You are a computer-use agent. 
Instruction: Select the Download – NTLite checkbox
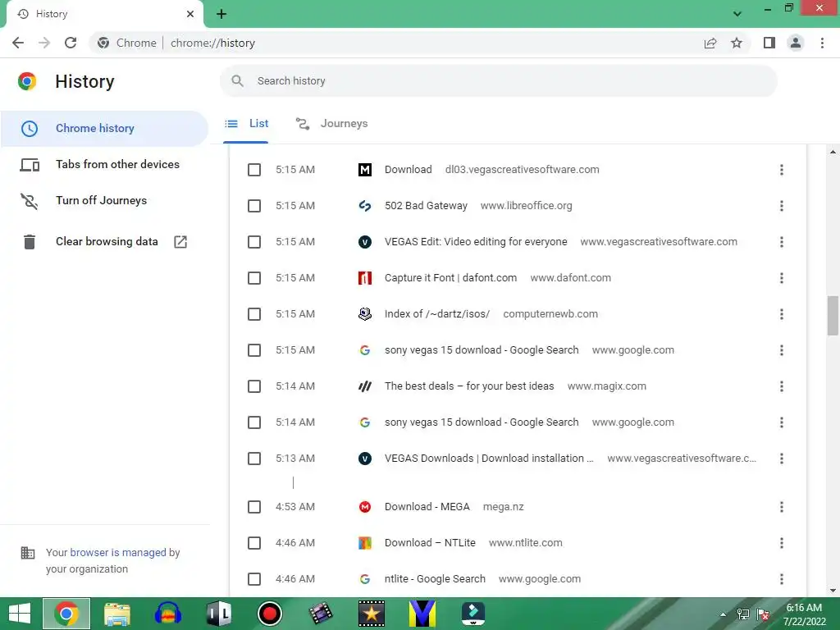[254, 543]
